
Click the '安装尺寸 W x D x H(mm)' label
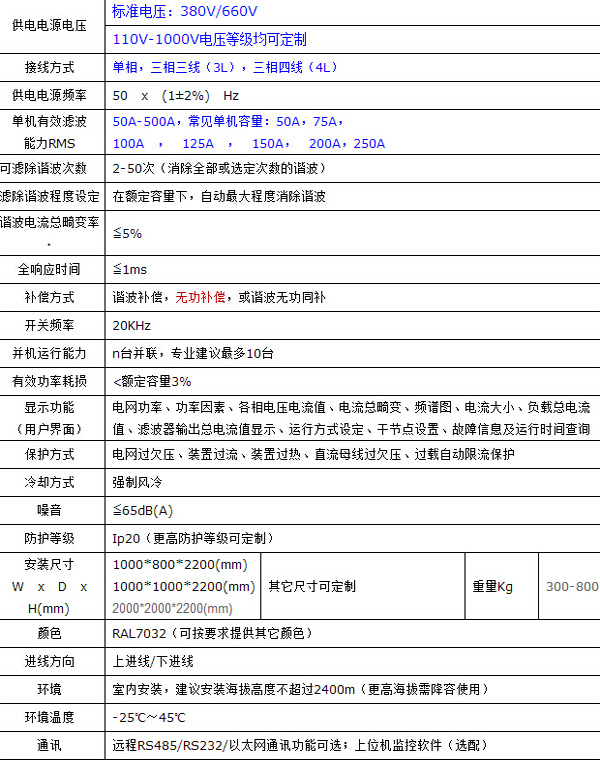click(49, 586)
